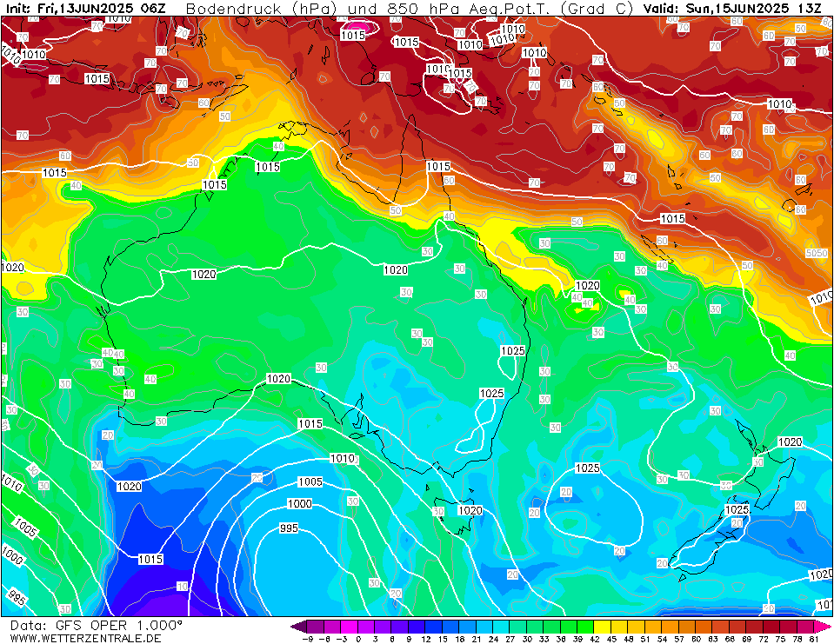
Task: Click the dark purple arrow at legend's low end
Action: 299,626
